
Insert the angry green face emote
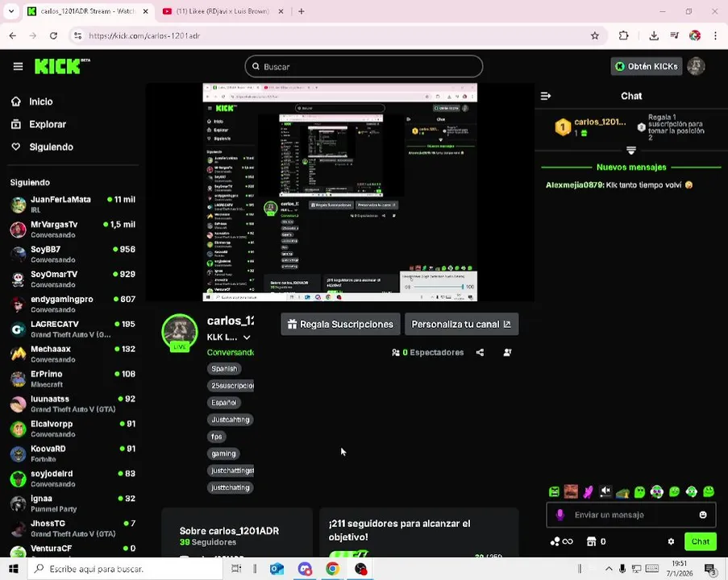554,491
